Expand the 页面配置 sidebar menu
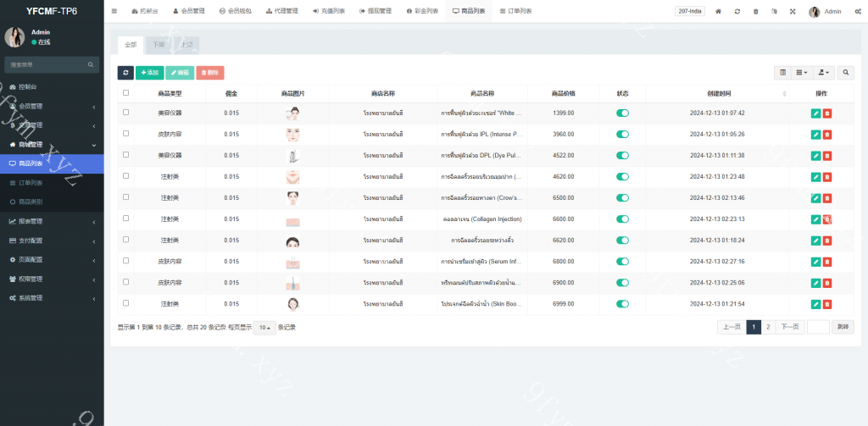868x426 pixels. [x=52, y=259]
